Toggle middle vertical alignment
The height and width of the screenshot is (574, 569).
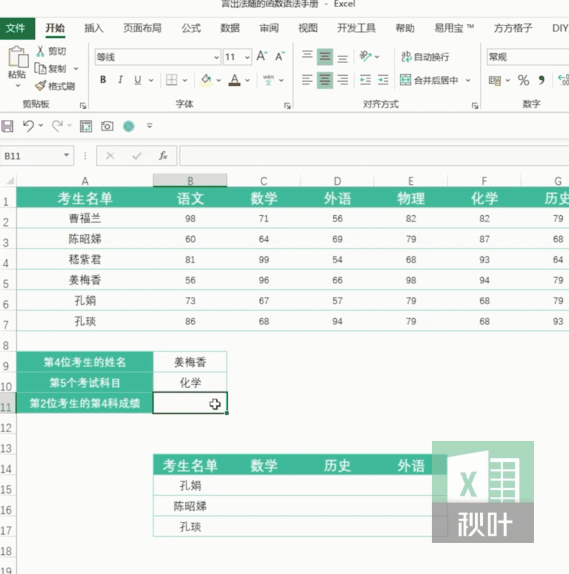(325, 56)
